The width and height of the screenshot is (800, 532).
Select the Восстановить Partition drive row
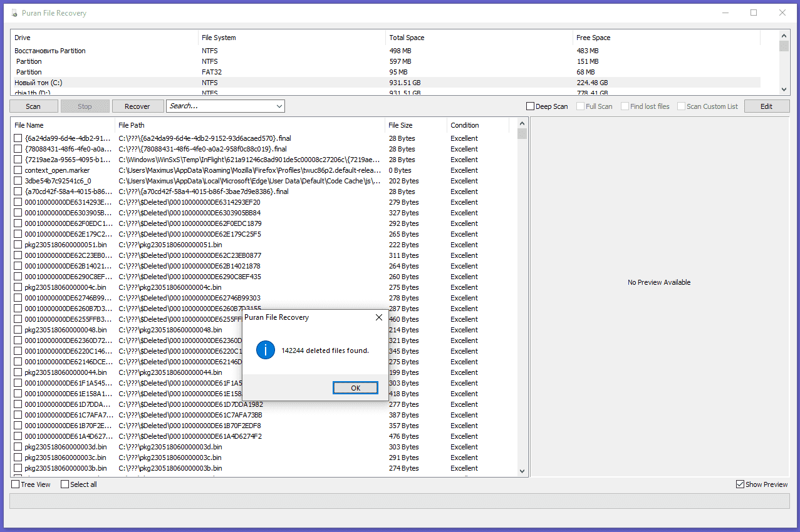pos(385,51)
